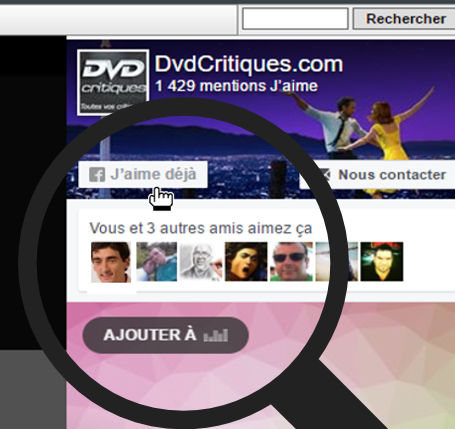
Task: Open the avatar of the smiling dark-haired man
Action: tap(111, 262)
